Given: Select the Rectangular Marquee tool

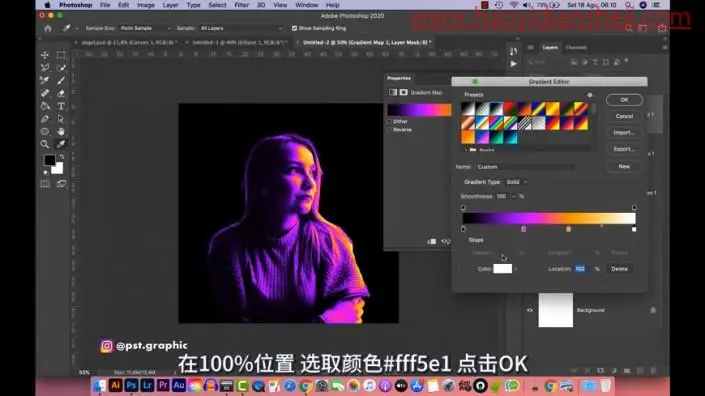Looking at the screenshot, I should pos(61,55).
